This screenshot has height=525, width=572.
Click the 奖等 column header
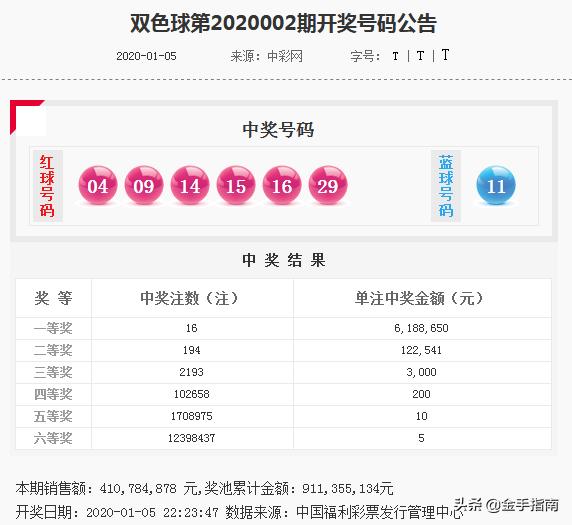point(53,298)
